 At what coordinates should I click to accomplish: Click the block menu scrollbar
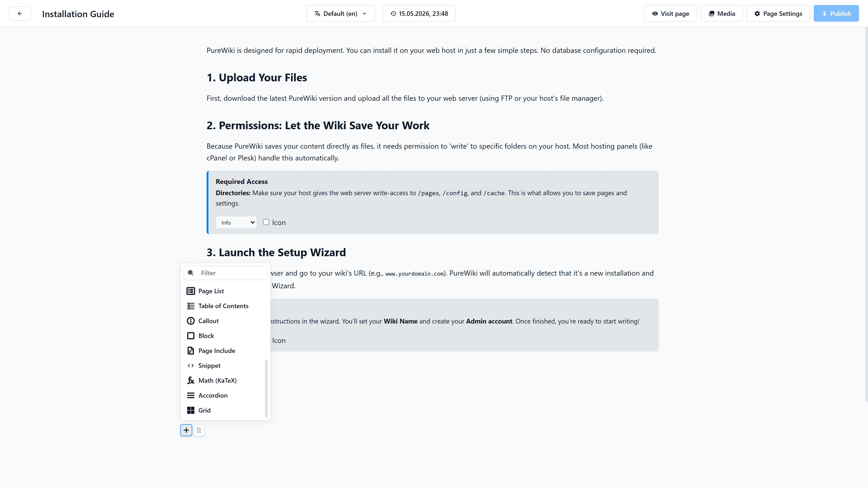266,388
